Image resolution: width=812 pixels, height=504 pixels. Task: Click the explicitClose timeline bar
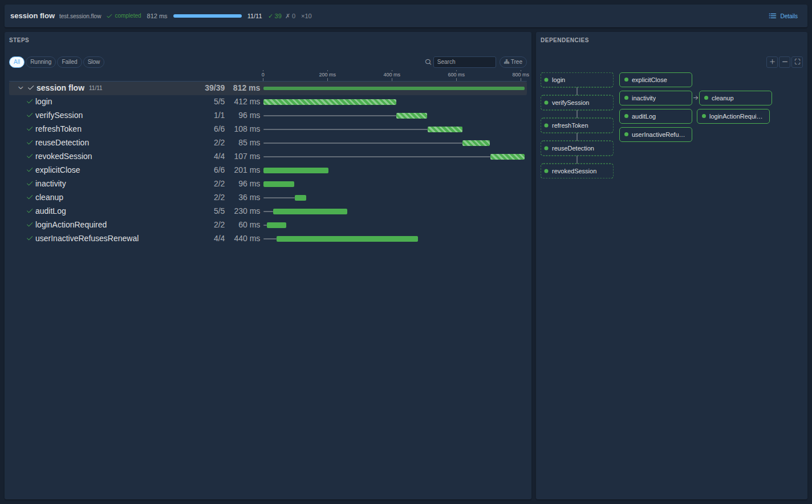point(296,170)
